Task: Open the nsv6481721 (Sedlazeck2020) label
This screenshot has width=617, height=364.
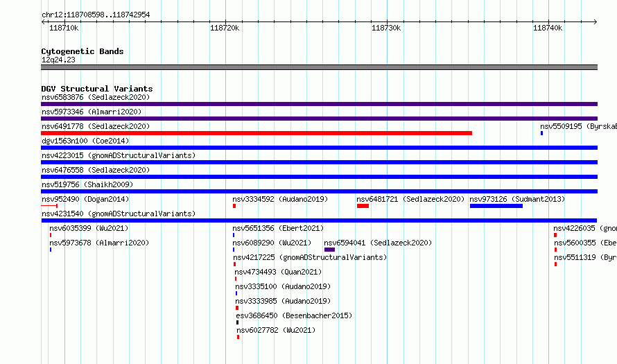Action: (410, 199)
